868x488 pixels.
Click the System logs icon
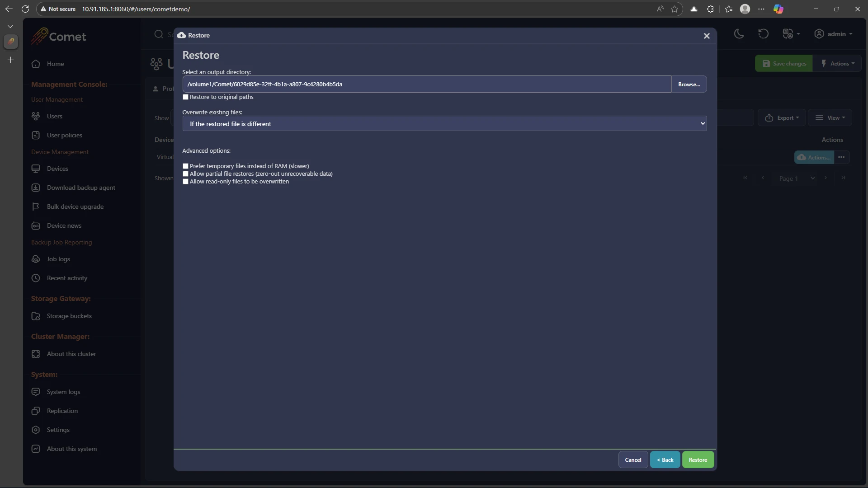[36, 392]
